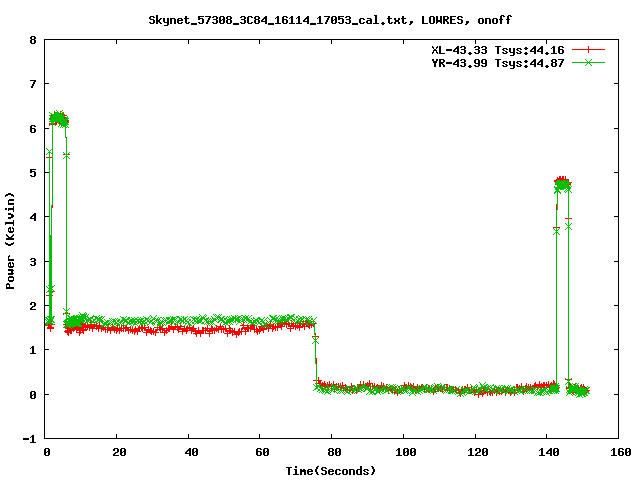Click the x-axis tick label '140'
Viewport: 640px width, 480px height.
(549, 452)
